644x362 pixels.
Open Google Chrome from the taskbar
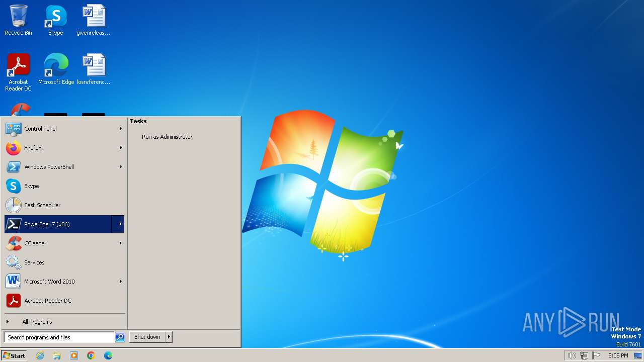pyautogui.click(x=91, y=355)
